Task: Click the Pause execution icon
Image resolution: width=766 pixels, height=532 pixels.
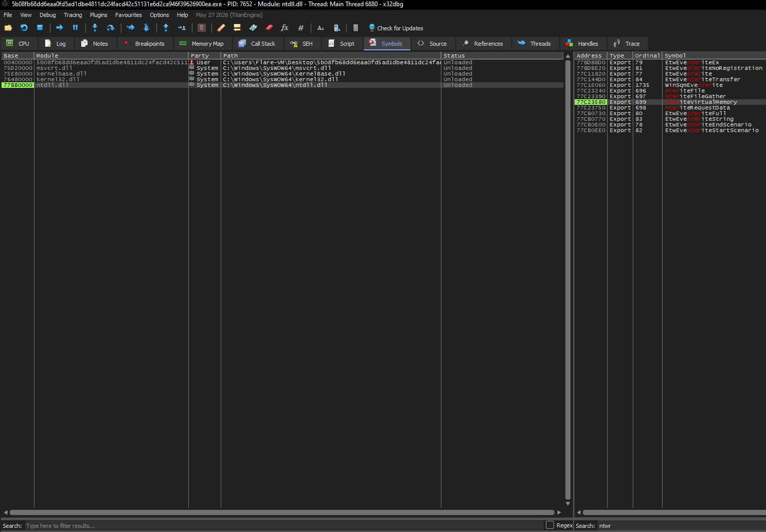Action: tap(75, 28)
